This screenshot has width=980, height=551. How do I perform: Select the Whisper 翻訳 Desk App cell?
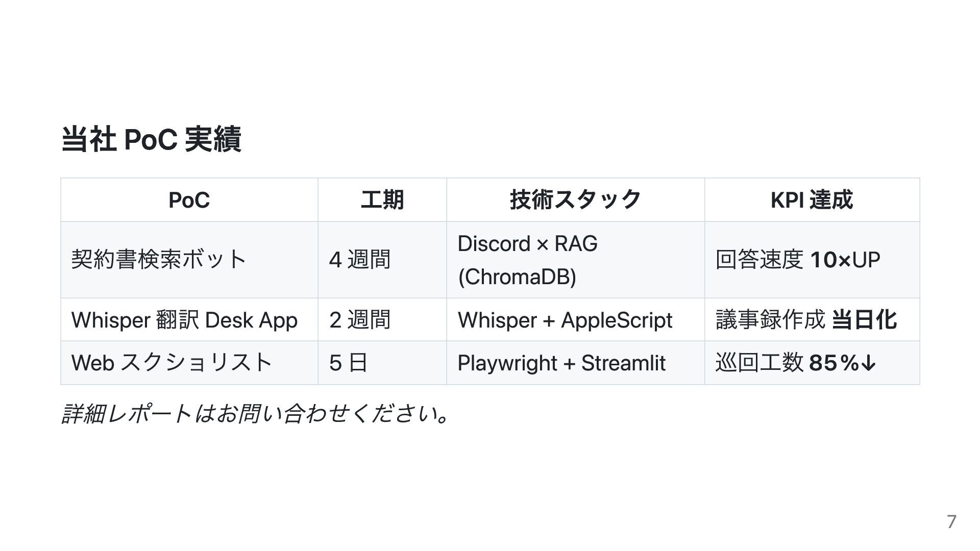point(189,320)
